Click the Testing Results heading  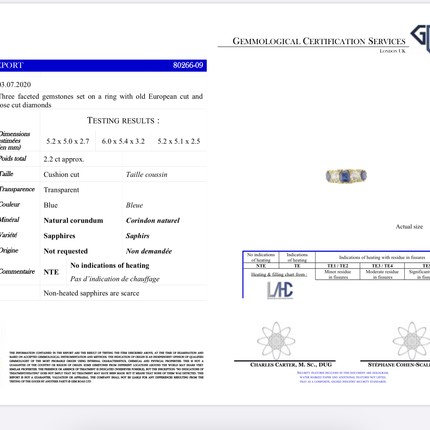pos(123,121)
